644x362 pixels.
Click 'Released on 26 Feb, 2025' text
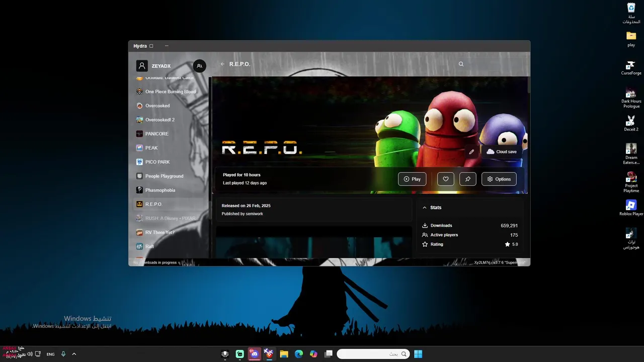point(246,206)
